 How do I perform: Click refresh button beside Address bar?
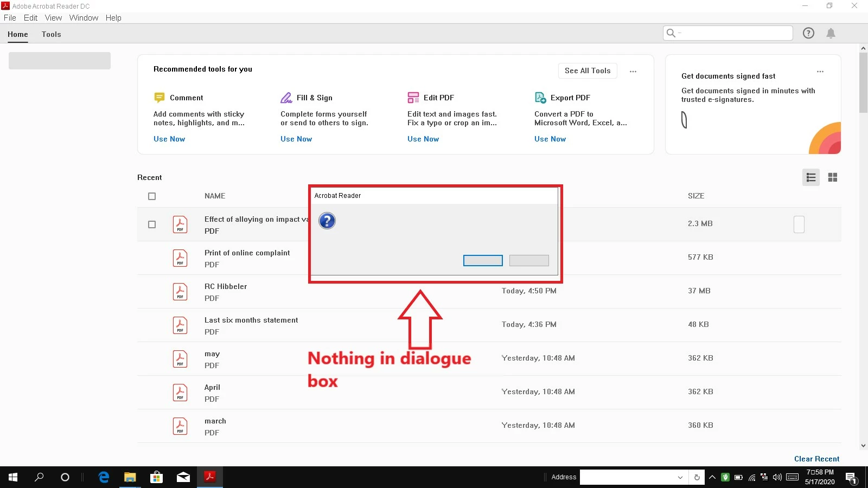[697, 477]
